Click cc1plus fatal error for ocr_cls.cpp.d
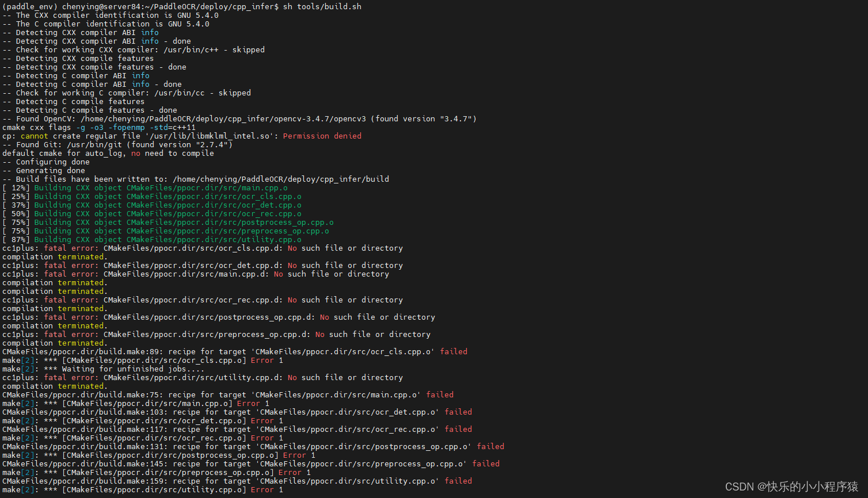The height and width of the screenshot is (498, 868). 203,248
